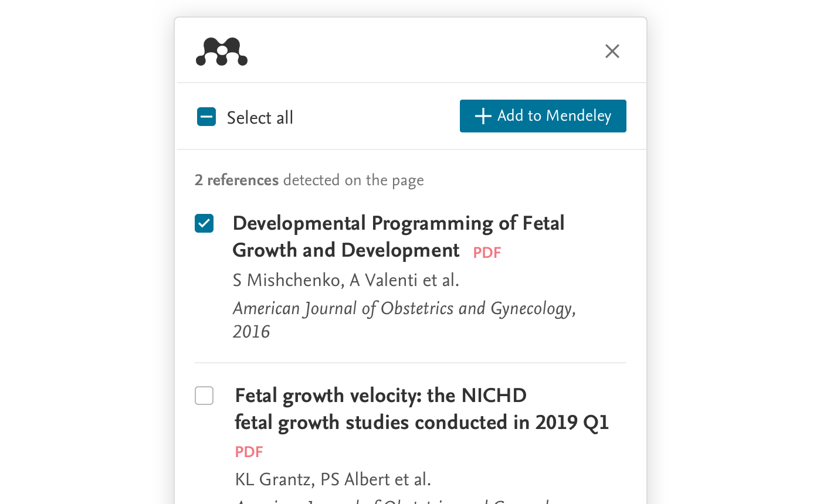
Task: Check the Fetal growth velocity reference checkbox
Action: tap(204, 396)
